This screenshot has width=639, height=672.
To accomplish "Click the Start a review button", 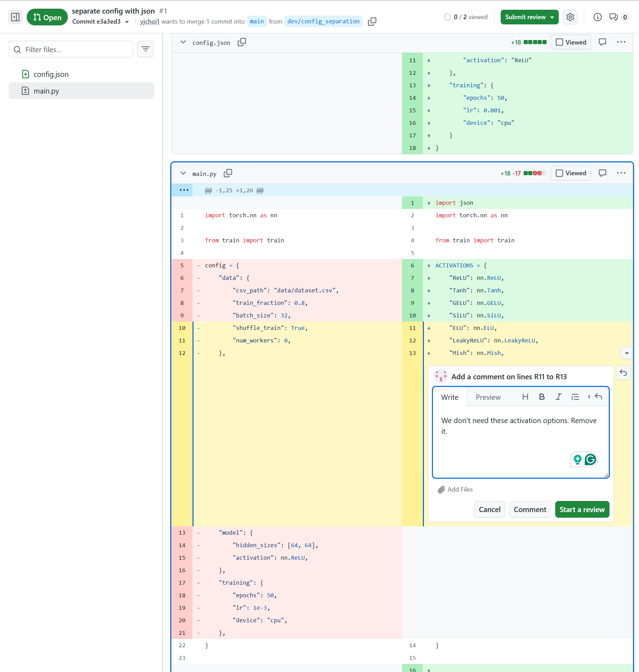I will 582,509.
